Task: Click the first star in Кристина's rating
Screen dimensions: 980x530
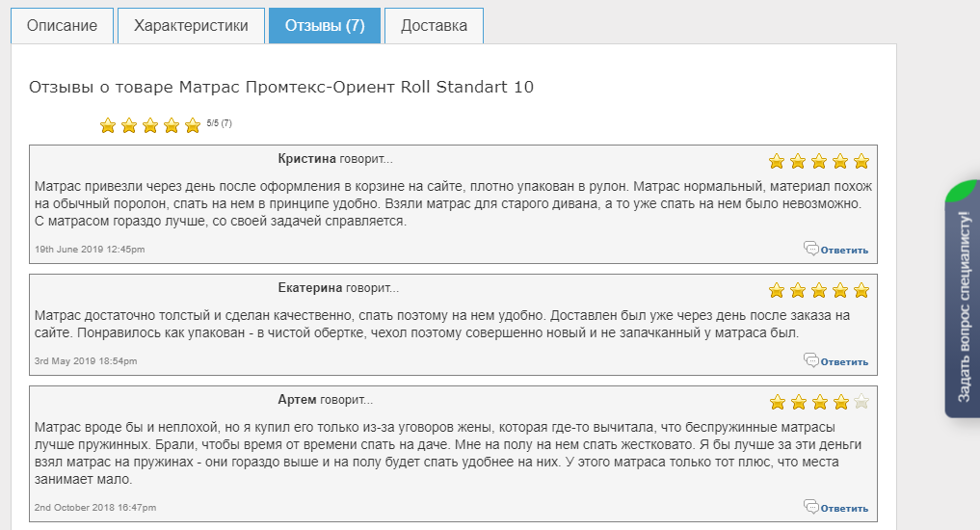Action: pos(777,161)
